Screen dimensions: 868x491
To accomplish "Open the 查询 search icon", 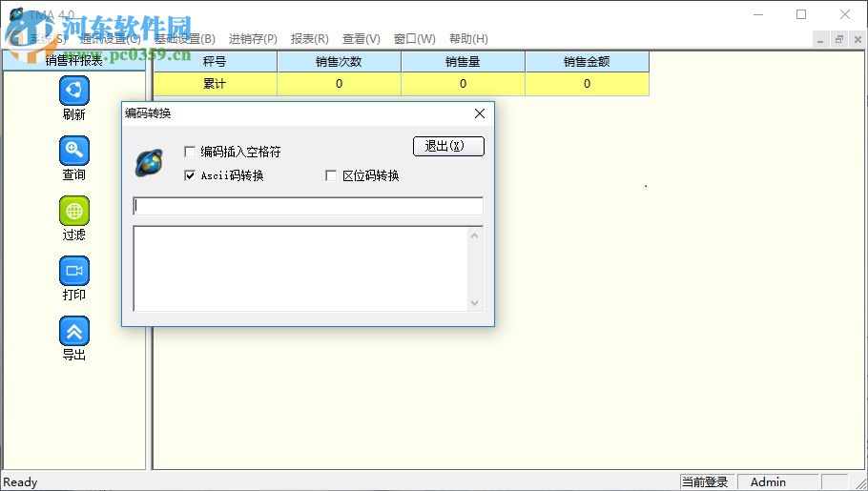I will pyautogui.click(x=74, y=151).
